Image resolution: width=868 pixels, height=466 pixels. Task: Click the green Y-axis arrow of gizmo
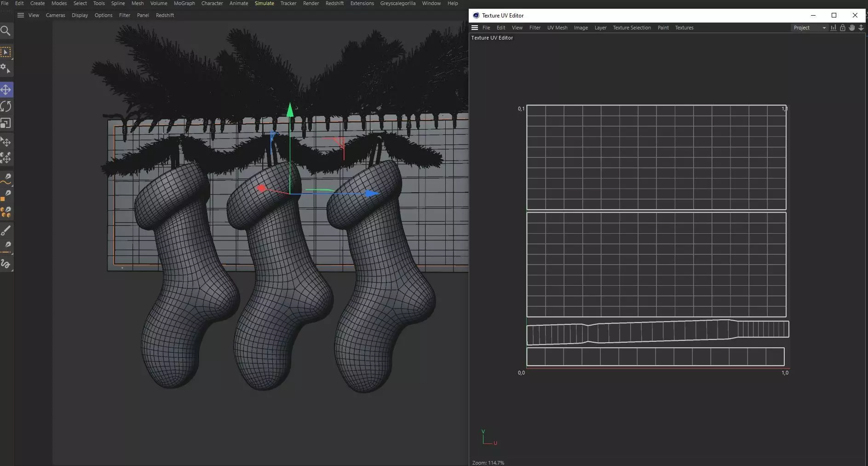click(x=290, y=110)
